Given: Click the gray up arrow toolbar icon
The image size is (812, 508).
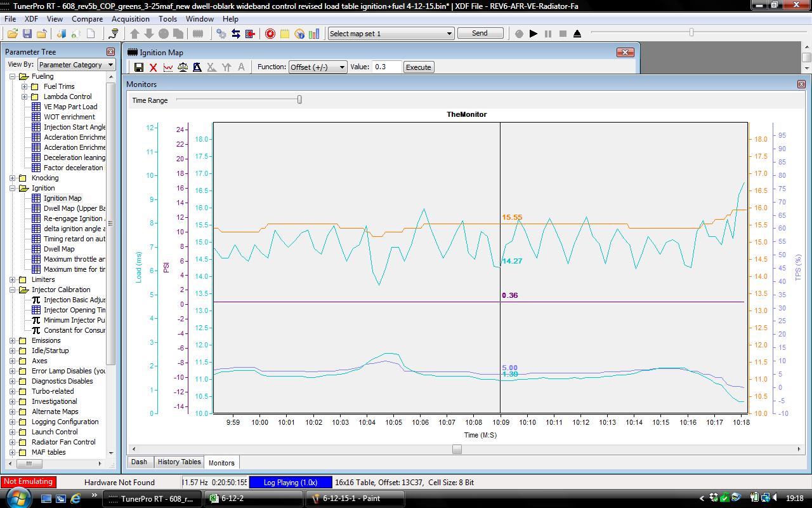Looking at the screenshot, I should point(134,34).
